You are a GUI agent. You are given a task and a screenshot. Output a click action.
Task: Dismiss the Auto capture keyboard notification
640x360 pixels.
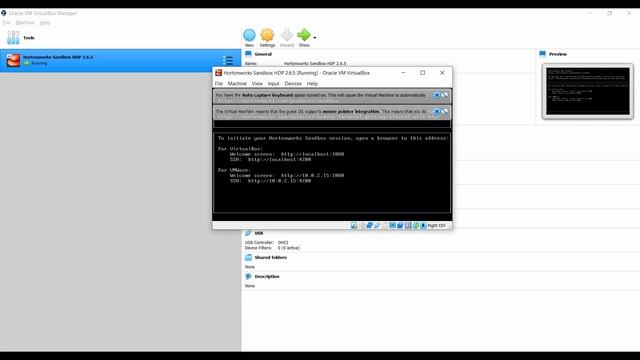tap(437, 95)
